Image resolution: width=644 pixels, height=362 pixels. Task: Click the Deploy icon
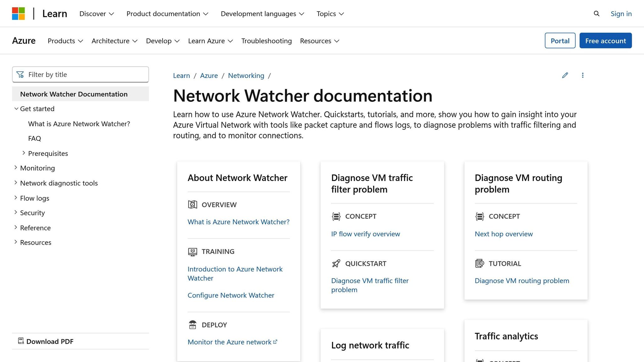tap(192, 325)
